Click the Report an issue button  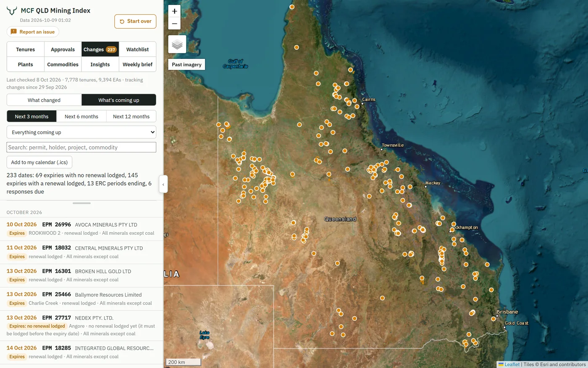(33, 32)
